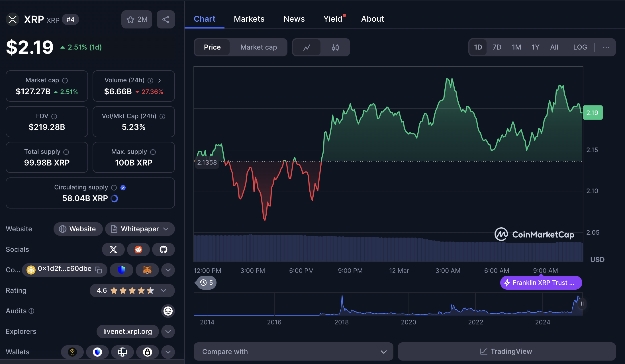The width and height of the screenshot is (625, 364).
Task: Expand more Explorers chevron
Action: coord(168,332)
